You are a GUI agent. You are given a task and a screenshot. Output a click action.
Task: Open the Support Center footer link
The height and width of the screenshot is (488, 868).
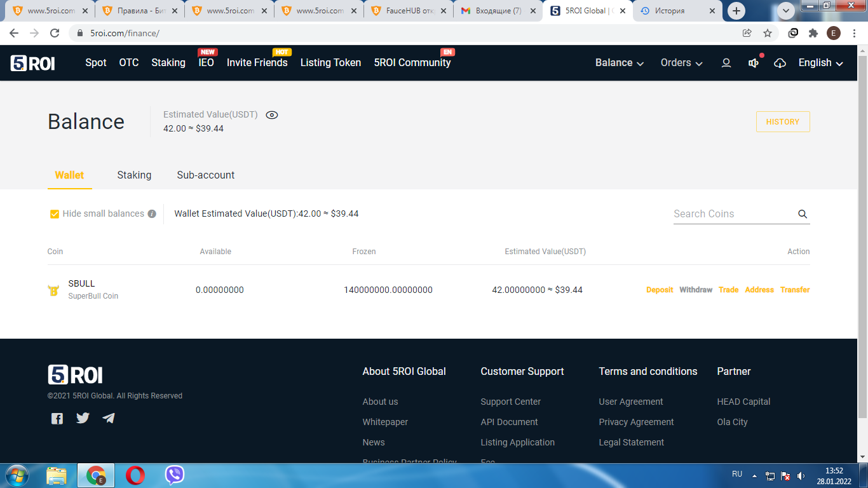click(511, 402)
